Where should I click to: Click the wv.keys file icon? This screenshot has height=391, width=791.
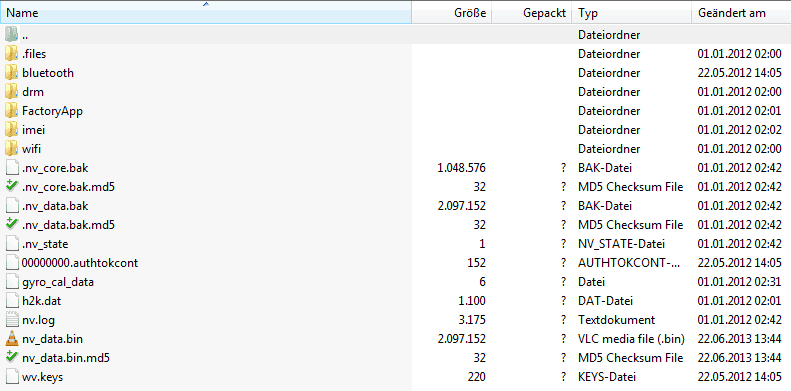point(11,377)
